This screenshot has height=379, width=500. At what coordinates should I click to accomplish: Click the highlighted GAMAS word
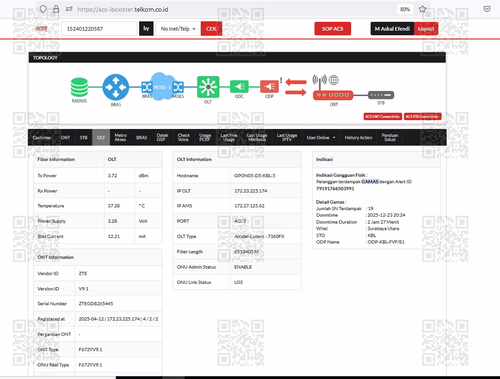(370, 182)
